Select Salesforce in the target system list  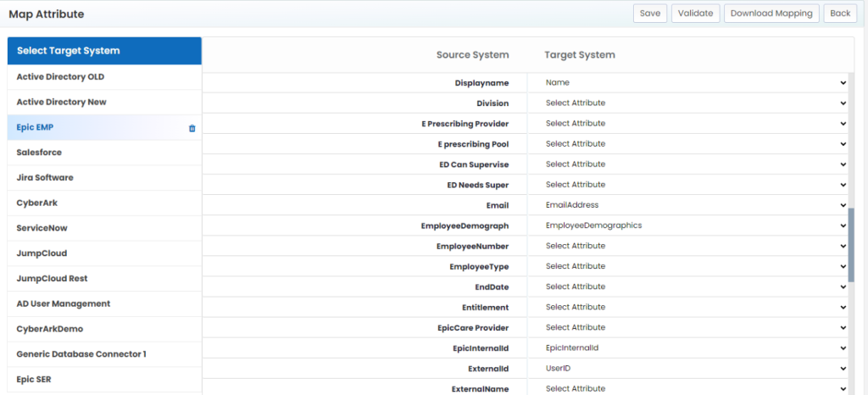click(104, 152)
